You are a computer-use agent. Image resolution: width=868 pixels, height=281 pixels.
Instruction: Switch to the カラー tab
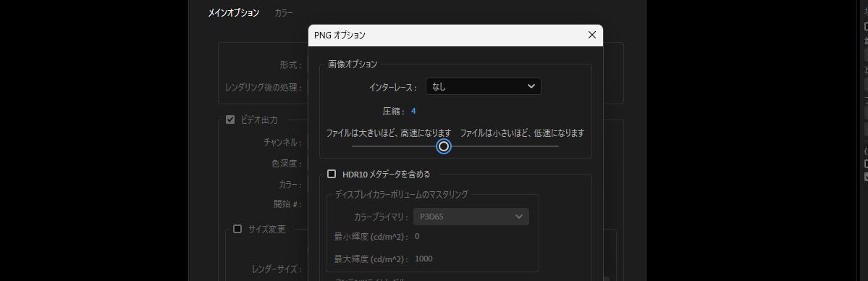(284, 13)
